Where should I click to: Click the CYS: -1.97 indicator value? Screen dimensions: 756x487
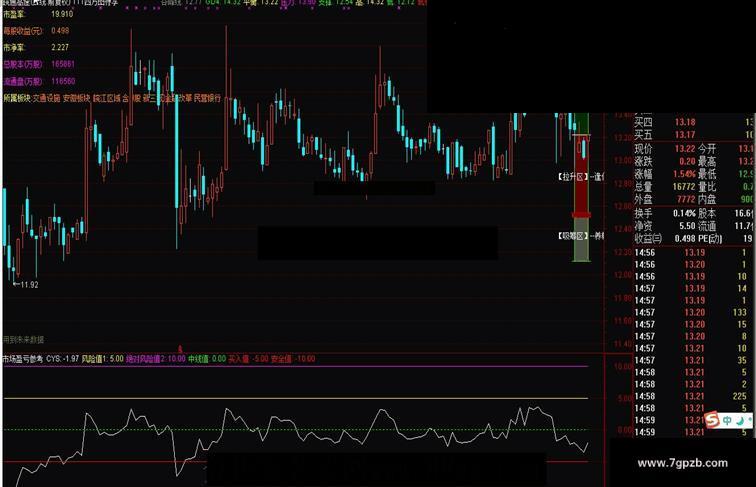(x=63, y=359)
